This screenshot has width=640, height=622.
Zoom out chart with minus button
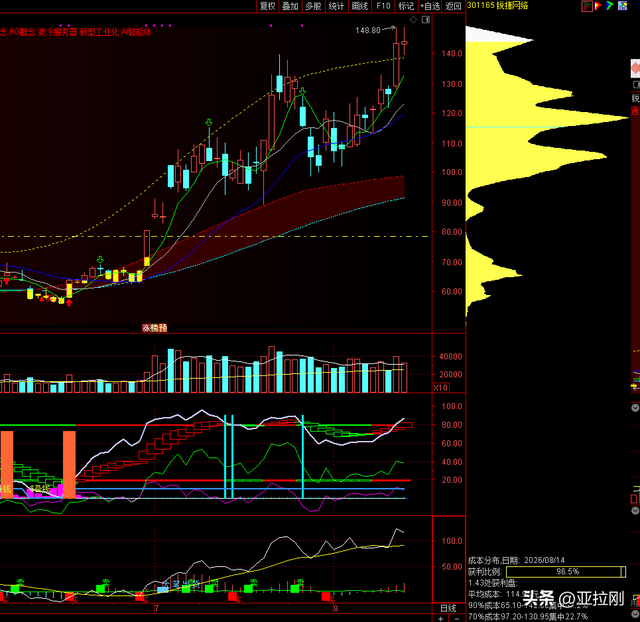[x=457, y=619]
